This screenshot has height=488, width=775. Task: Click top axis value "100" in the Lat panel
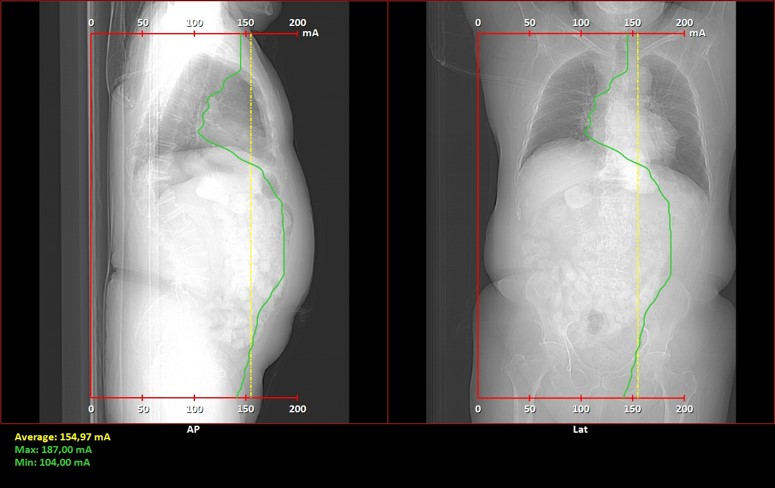581,23
